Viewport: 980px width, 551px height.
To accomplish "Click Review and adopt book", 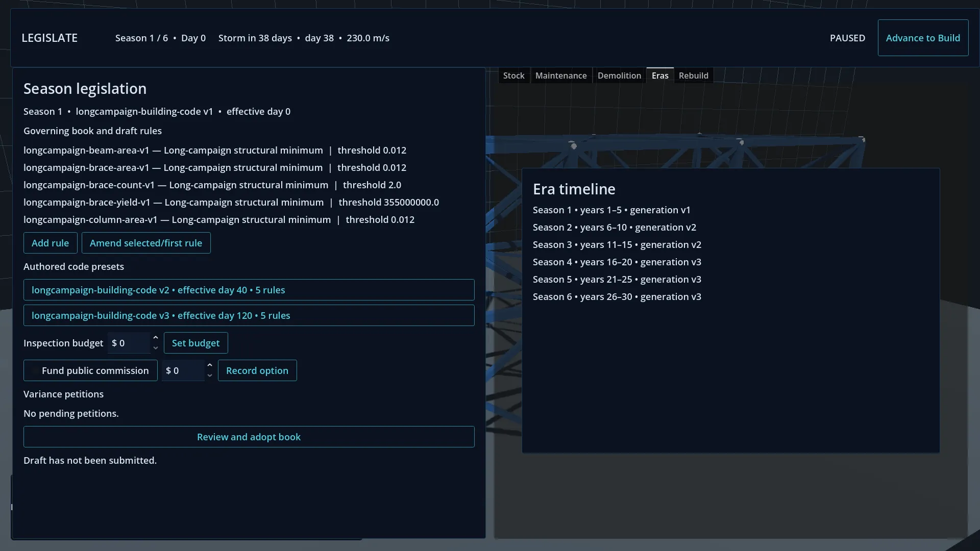I will click(x=249, y=437).
